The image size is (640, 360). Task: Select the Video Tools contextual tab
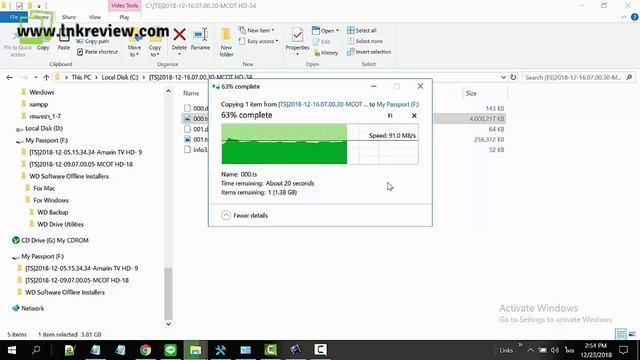(x=124, y=6)
